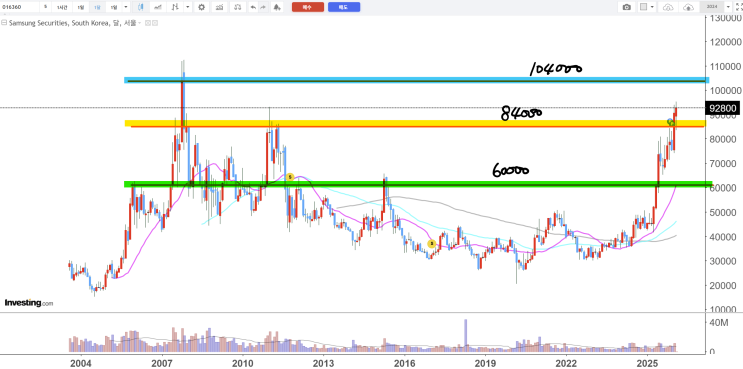Open the indicators chart icon
The width and height of the screenshot is (743, 369).
[219, 7]
